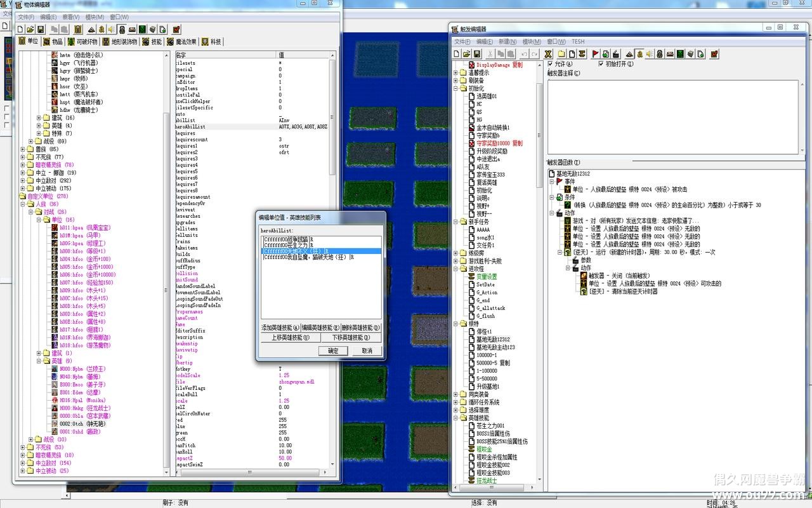
Task: Select trigger 守家奖励10000 复制
Action: coord(494,143)
